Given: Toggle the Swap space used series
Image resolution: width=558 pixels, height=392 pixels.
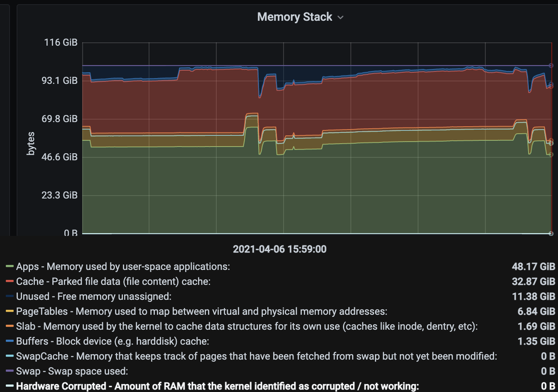Looking at the screenshot, I should 72,371.
